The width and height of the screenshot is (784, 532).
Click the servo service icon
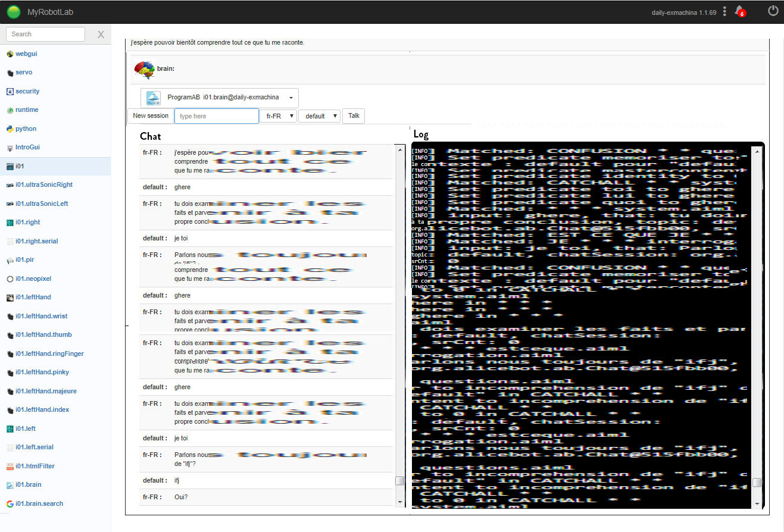click(x=10, y=73)
